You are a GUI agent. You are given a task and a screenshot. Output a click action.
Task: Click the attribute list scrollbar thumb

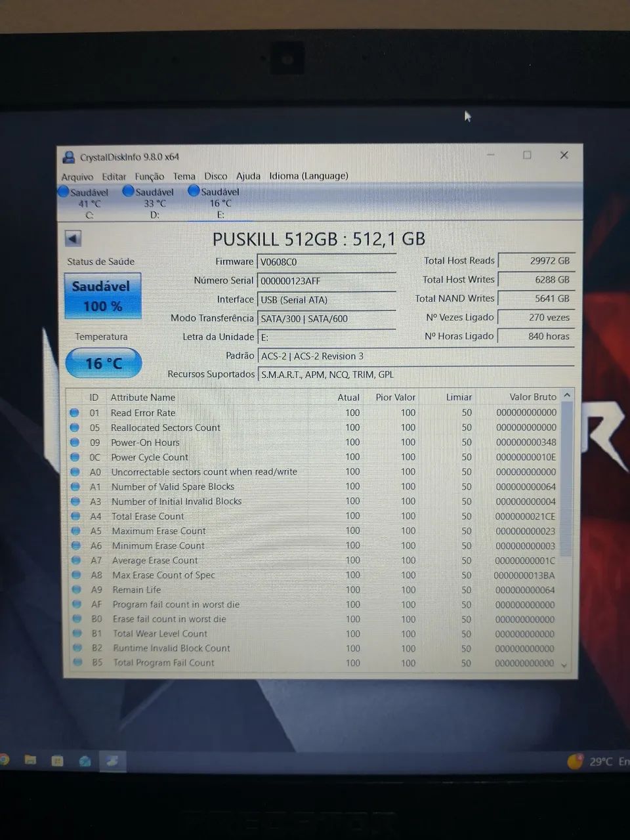click(567, 479)
